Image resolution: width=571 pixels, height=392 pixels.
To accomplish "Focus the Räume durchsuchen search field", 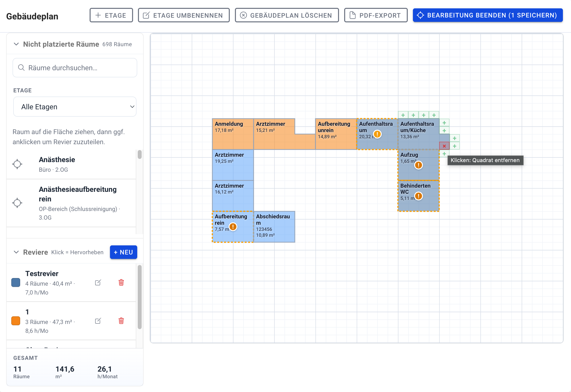I will click(x=75, y=68).
